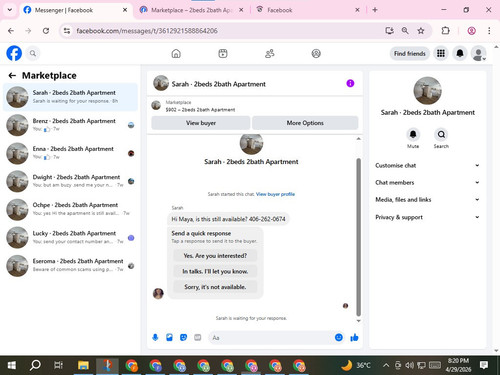Open the Groups icon in top nav
This screenshot has width=500, height=375.
316,53
